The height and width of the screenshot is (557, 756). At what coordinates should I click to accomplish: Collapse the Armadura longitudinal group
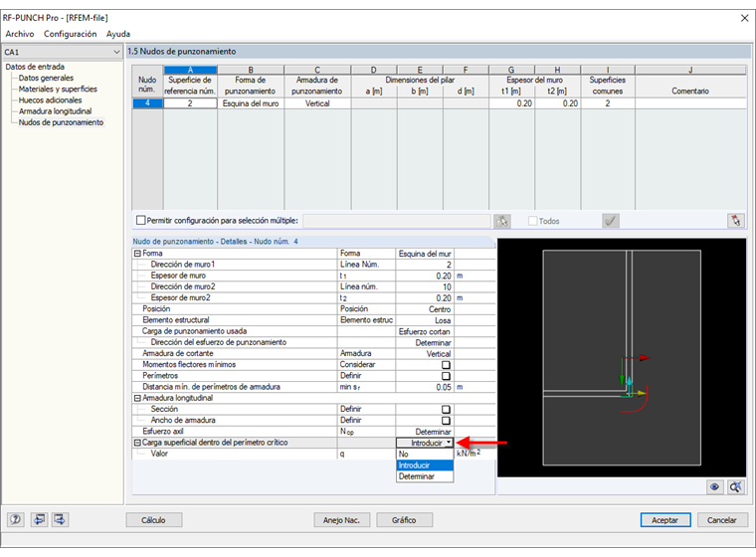(137, 398)
